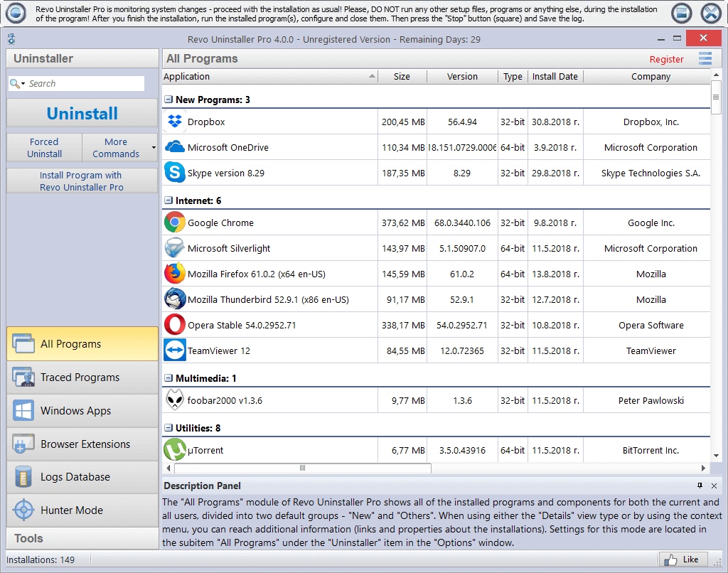Screen dimensions: 728x573
Task: Click the horizontal scrollbar under program list
Action: (303, 468)
